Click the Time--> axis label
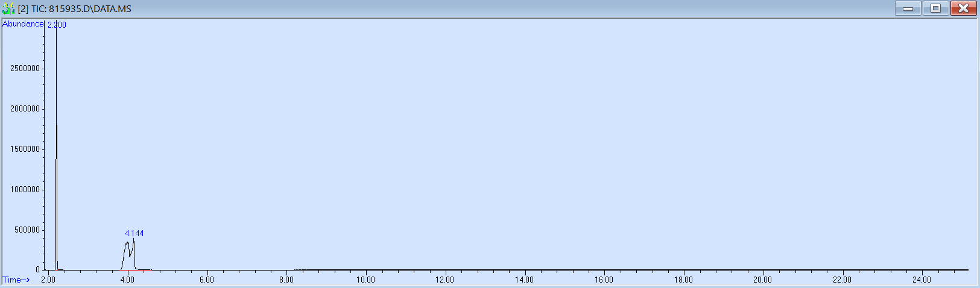This screenshot has width=980, height=288. click(x=16, y=280)
